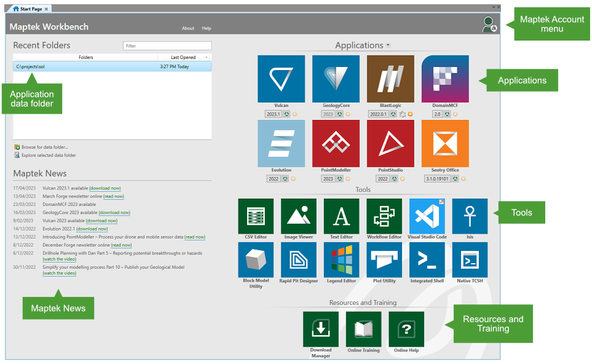Open the About menu
This screenshot has width=592, height=364.
coord(188,28)
